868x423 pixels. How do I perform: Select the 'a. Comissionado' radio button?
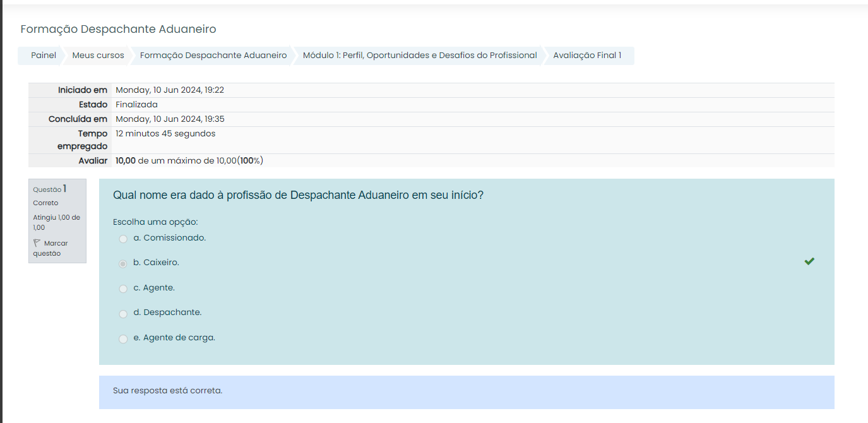click(x=123, y=239)
